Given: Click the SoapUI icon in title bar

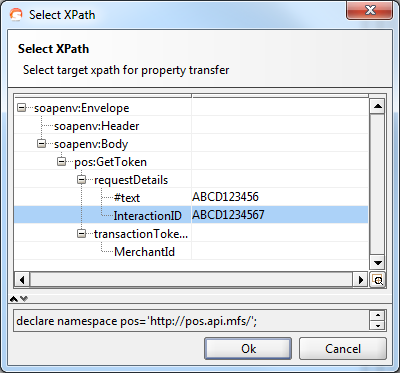Looking at the screenshot, I should [16, 15].
